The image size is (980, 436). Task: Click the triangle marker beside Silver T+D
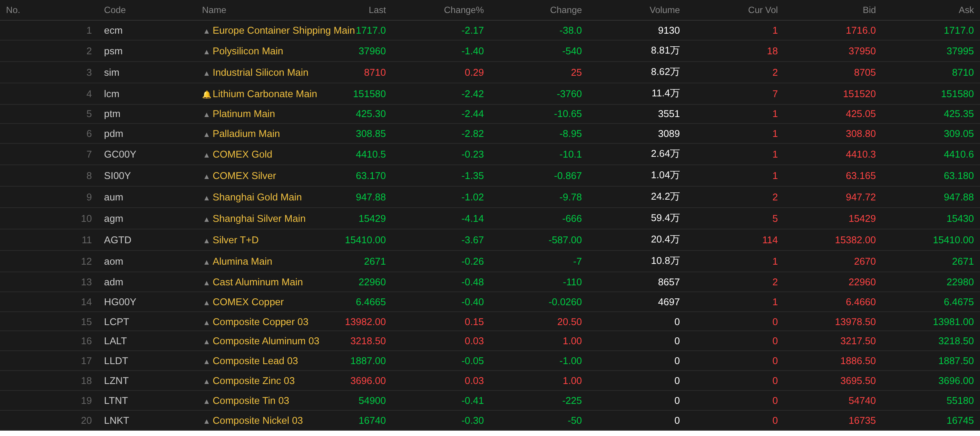[207, 241]
